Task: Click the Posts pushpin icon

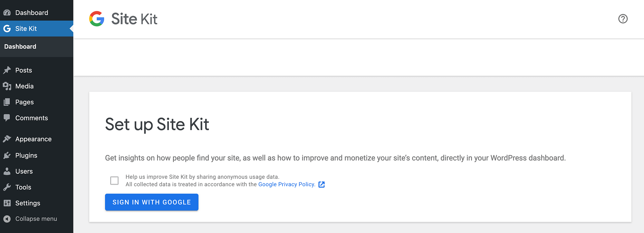Action: [7, 70]
